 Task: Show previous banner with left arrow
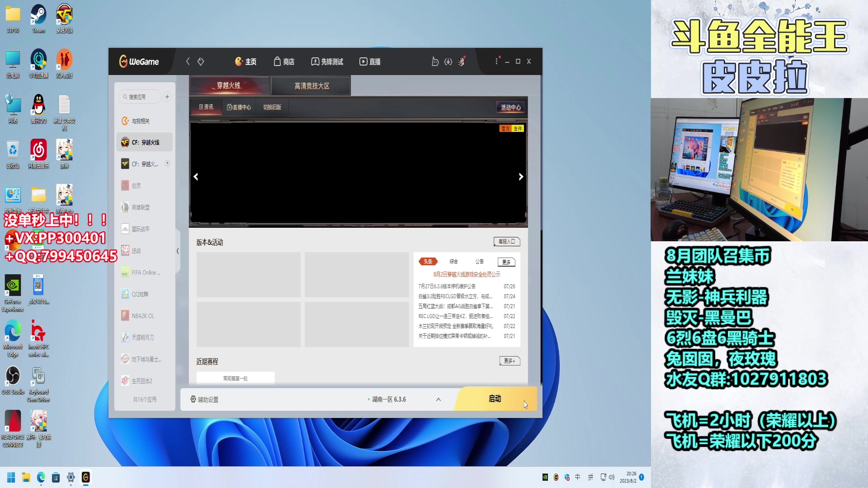coord(196,177)
